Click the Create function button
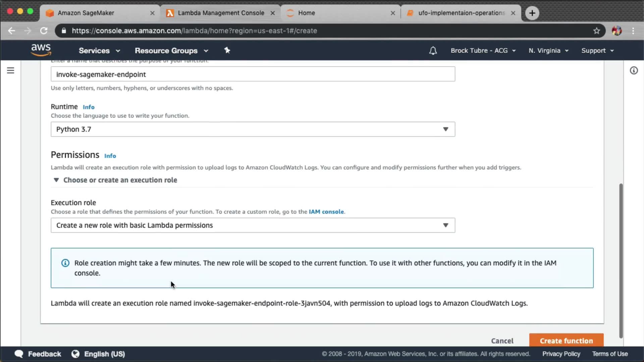Image resolution: width=644 pixels, height=362 pixels. coord(566,341)
